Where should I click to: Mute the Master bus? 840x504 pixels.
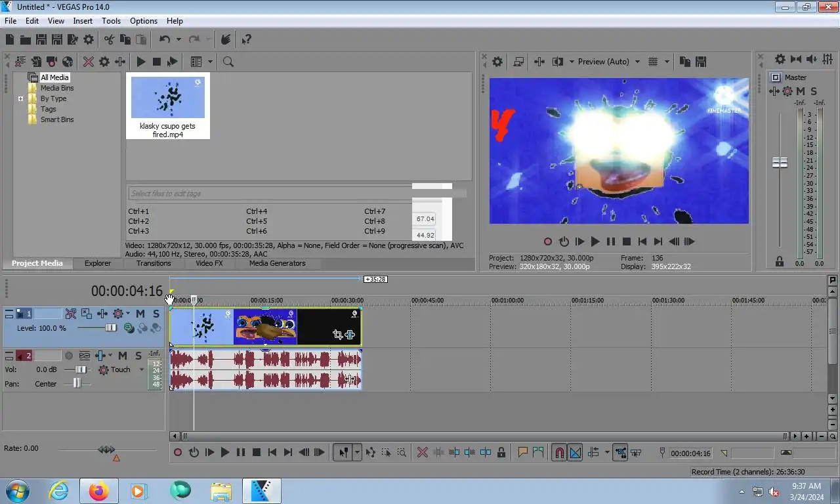801,91
